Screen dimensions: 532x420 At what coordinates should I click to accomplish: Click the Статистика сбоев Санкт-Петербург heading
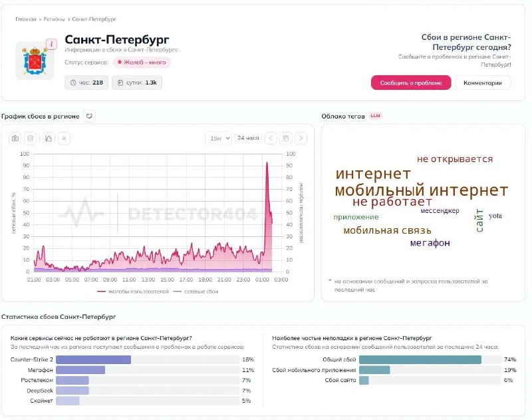[59, 316]
